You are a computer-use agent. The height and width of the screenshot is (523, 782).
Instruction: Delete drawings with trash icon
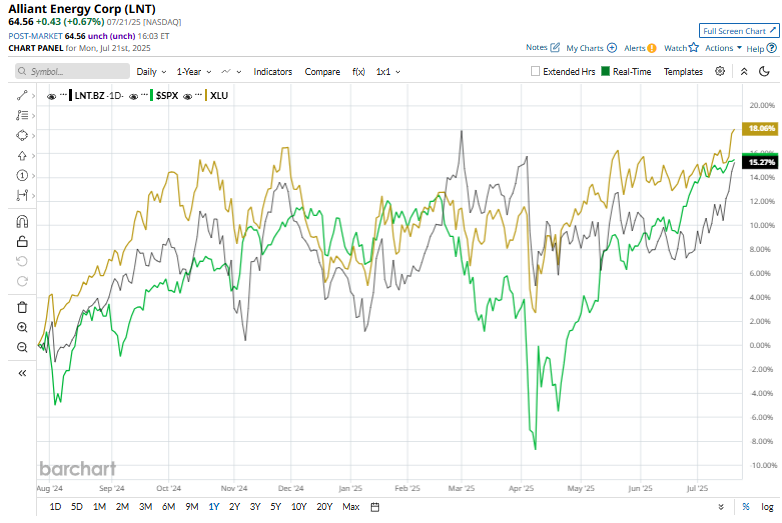point(22,307)
